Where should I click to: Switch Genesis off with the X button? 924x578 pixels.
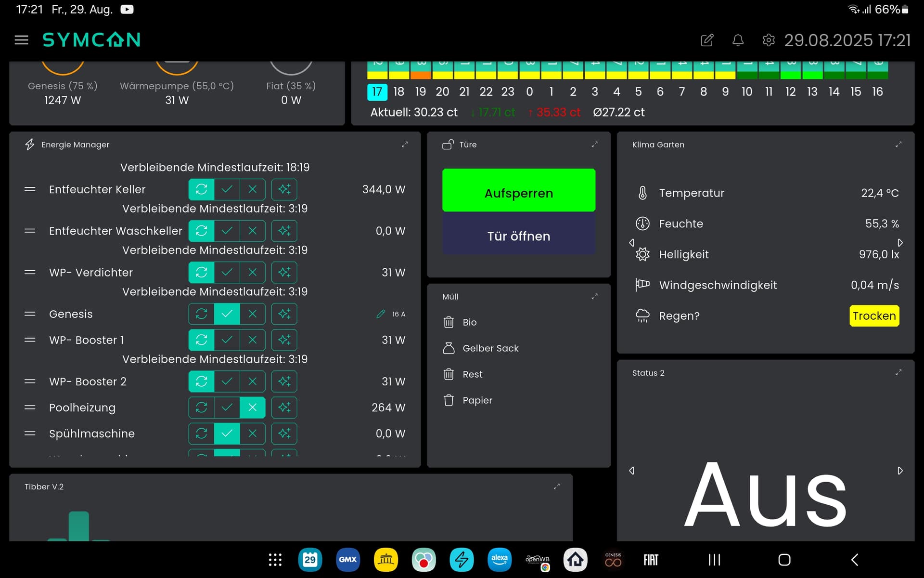pyautogui.click(x=252, y=314)
